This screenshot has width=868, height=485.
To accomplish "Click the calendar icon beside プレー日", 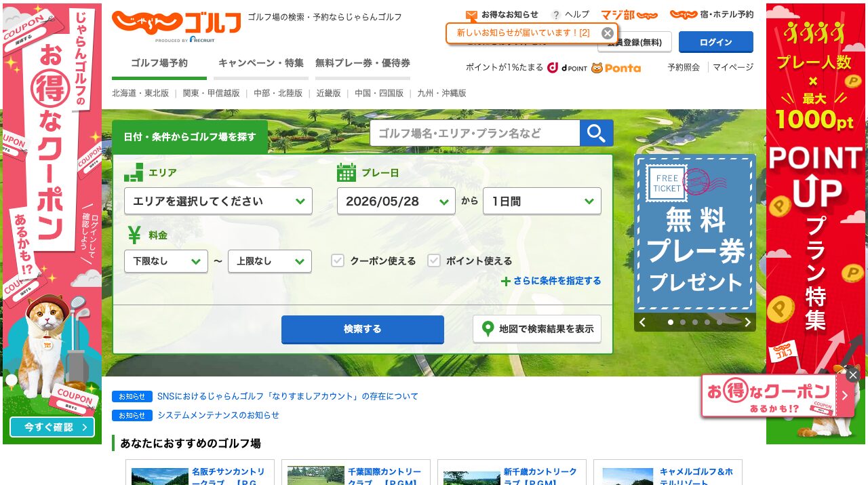I will 347,173.
